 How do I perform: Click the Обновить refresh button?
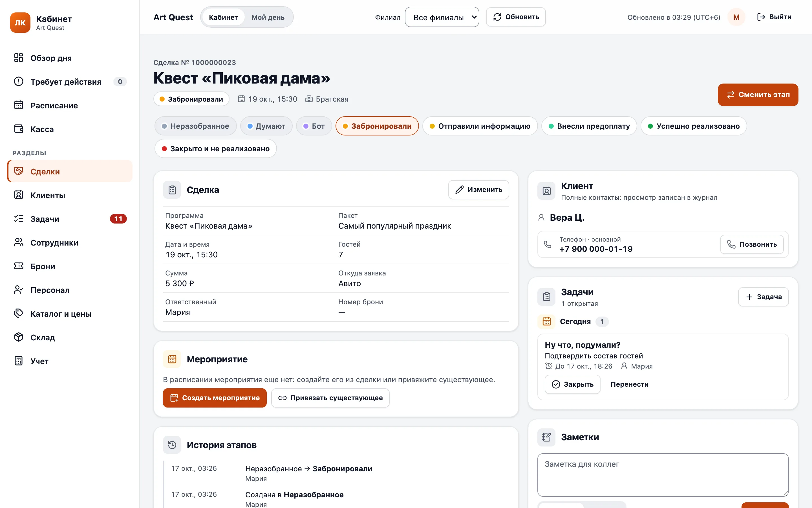516,17
